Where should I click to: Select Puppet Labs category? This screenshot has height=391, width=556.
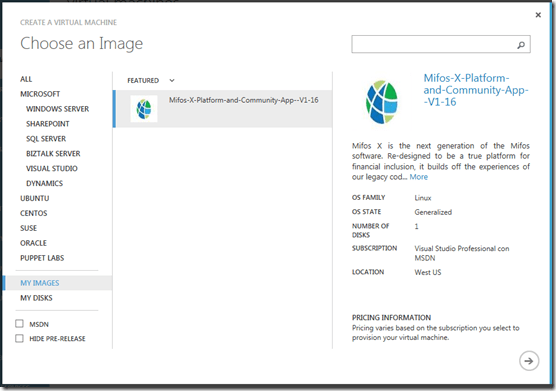42,258
